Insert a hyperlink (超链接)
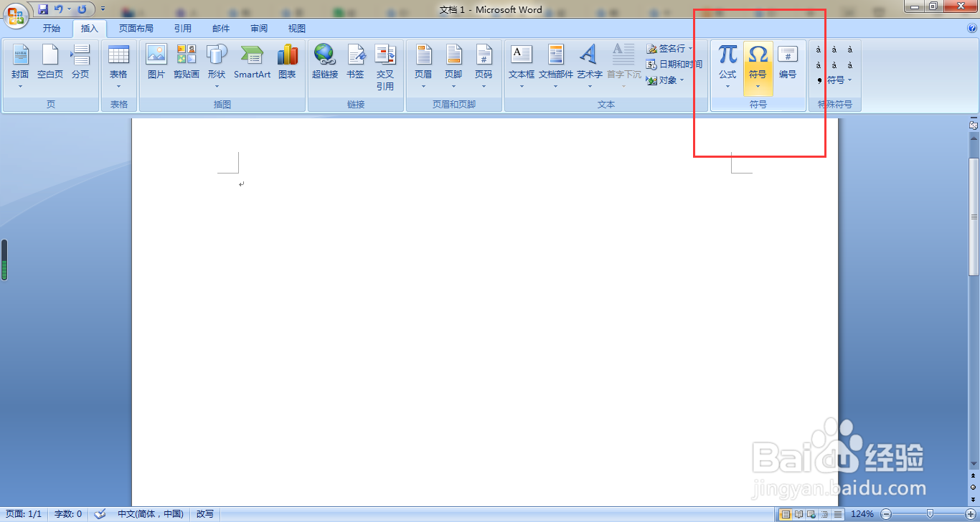The height and width of the screenshot is (522, 980). [325, 62]
